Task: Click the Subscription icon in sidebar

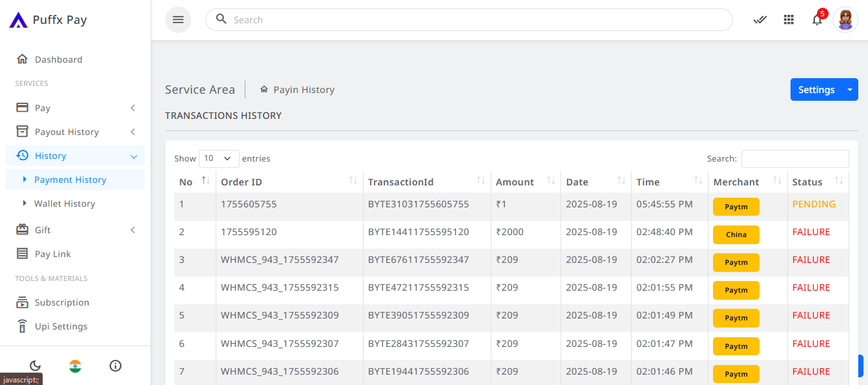Action: click(x=23, y=302)
